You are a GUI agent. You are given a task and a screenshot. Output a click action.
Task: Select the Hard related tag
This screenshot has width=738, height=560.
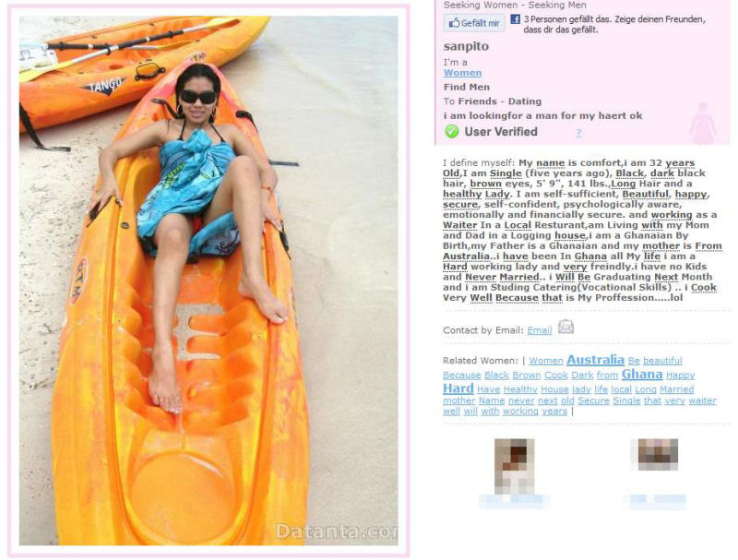[x=458, y=388]
